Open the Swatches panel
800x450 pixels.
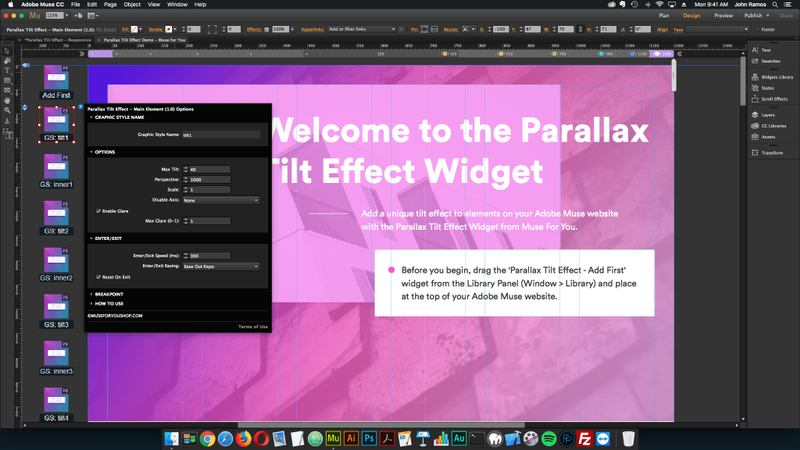pyautogui.click(x=770, y=61)
